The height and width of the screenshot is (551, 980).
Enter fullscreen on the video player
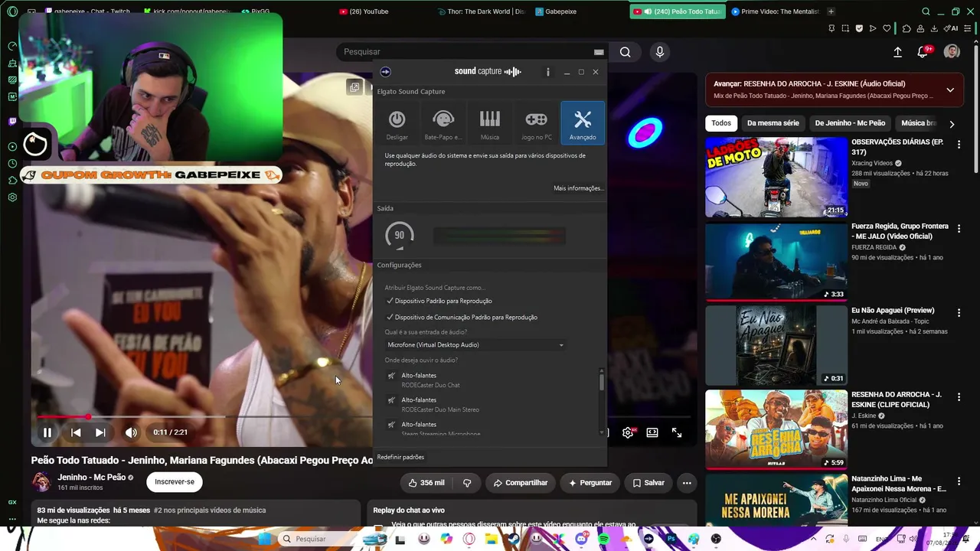pos(677,432)
